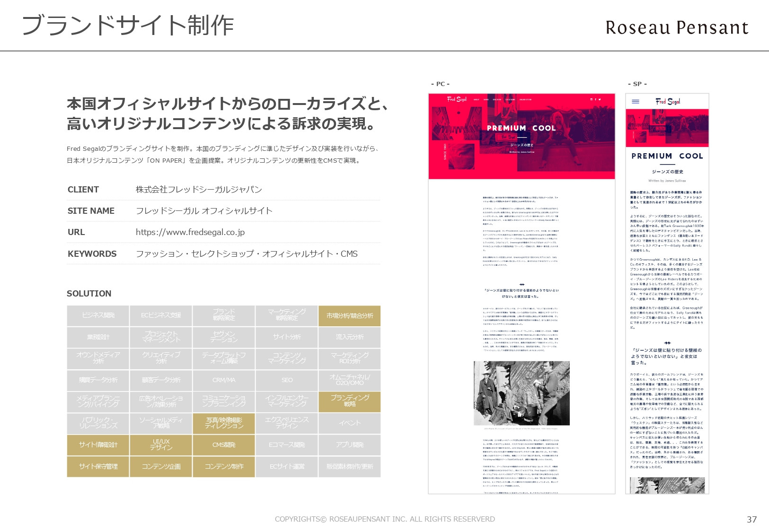Open the ONLINE STORE navigation item

(x=526, y=99)
